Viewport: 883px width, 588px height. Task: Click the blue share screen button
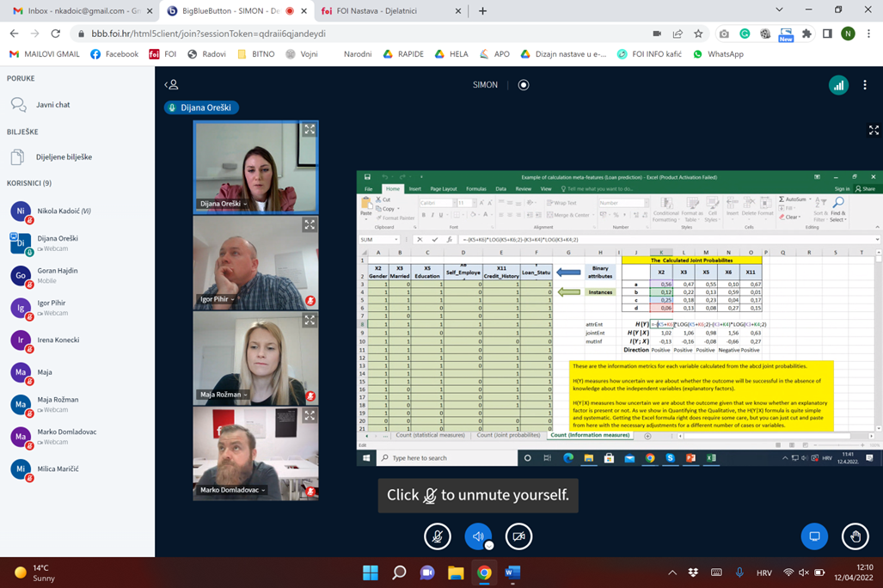814,536
